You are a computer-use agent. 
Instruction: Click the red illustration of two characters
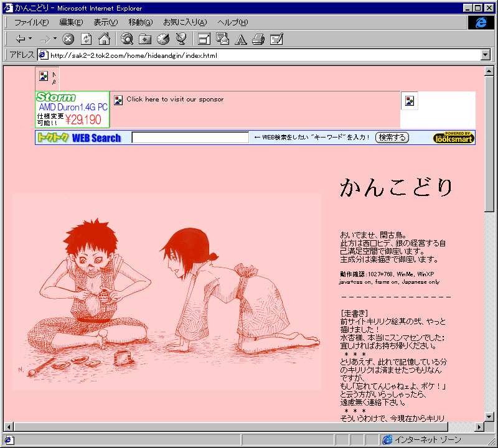(x=167, y=292)
